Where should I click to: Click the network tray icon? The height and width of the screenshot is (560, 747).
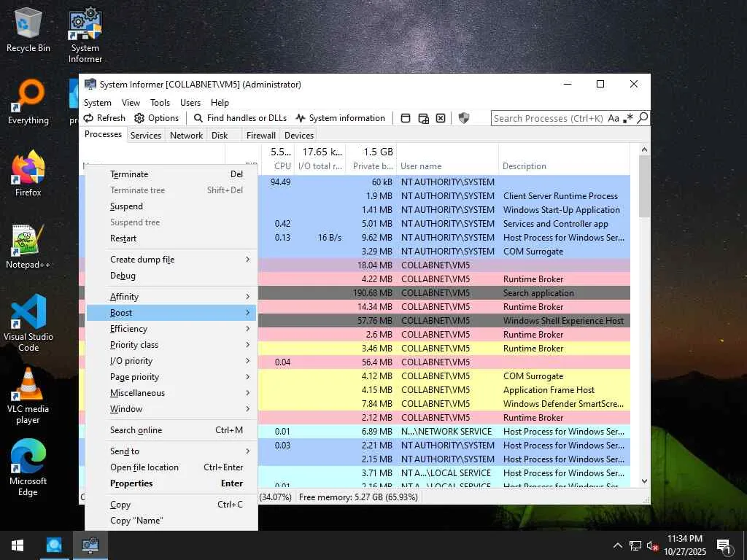[x=635, y=545]
